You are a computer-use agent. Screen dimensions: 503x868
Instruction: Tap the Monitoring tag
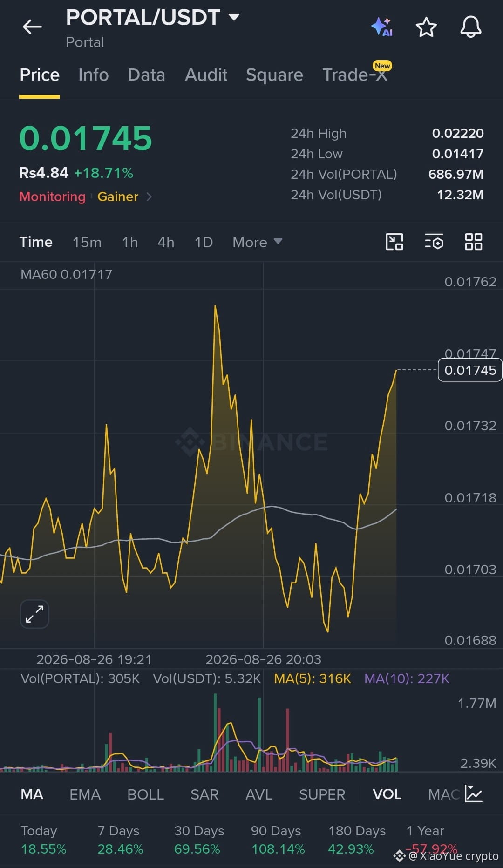[x=53, y=197]
